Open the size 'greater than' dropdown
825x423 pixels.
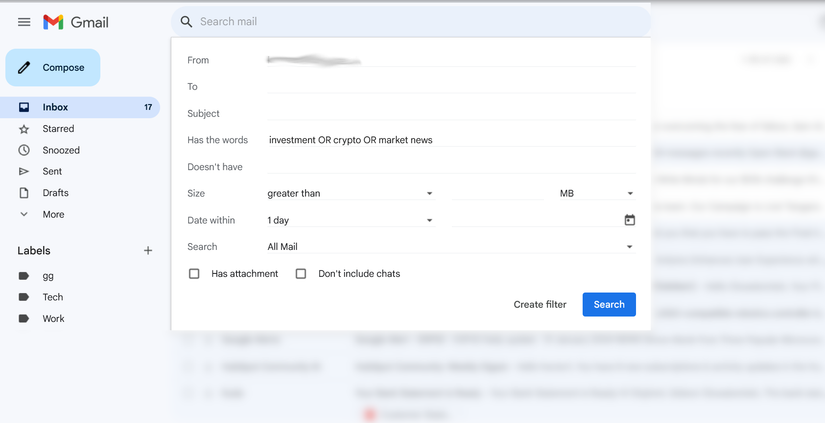tap(350, 193)
